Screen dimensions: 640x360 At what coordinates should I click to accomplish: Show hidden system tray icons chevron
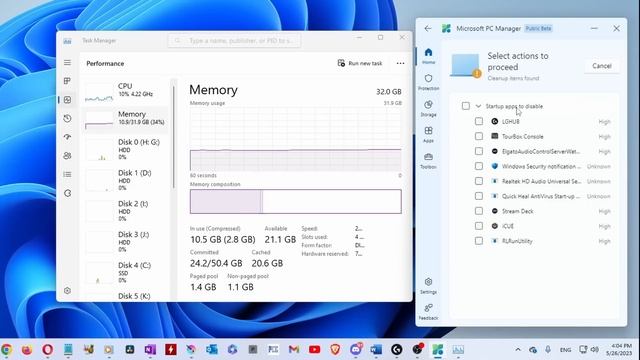[518, 349]
